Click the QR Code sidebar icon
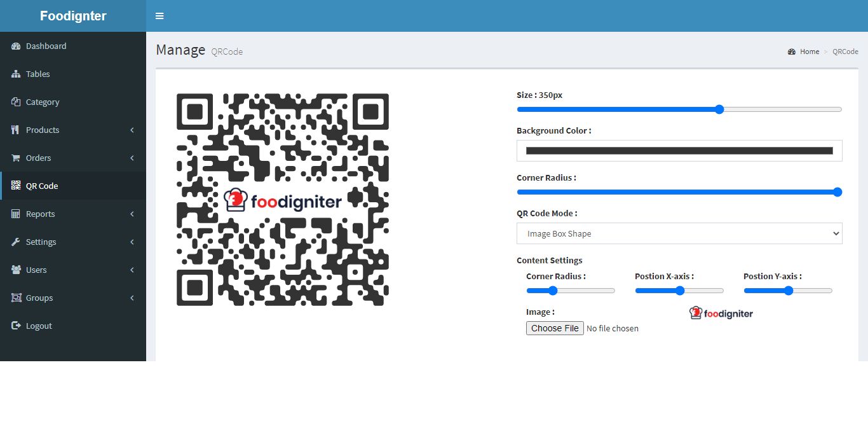868x428 pixels. (x=16, y=186)
